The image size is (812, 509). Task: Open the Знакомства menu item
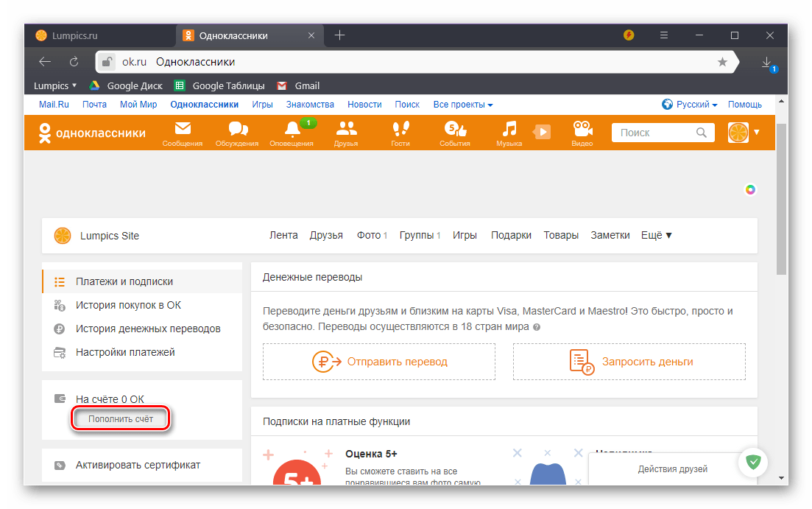coord(310,104)
